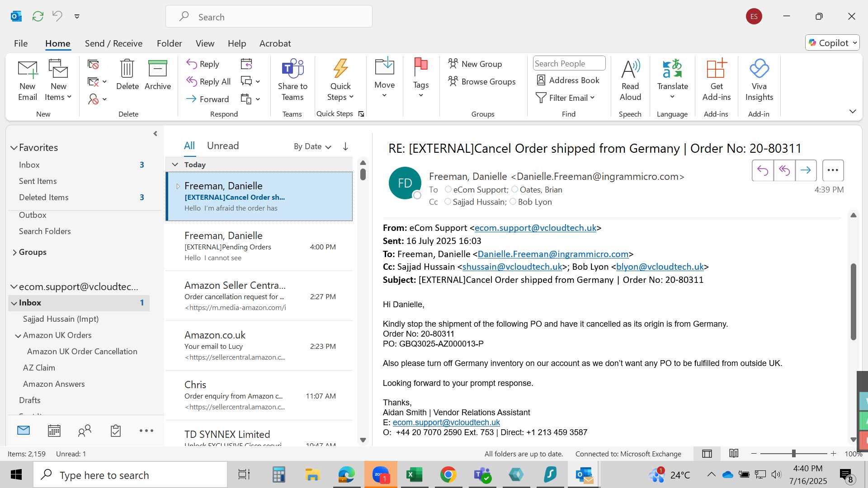868x488 pixels.
Task: Click the Meeting reply icon
Action: (246, 64)
